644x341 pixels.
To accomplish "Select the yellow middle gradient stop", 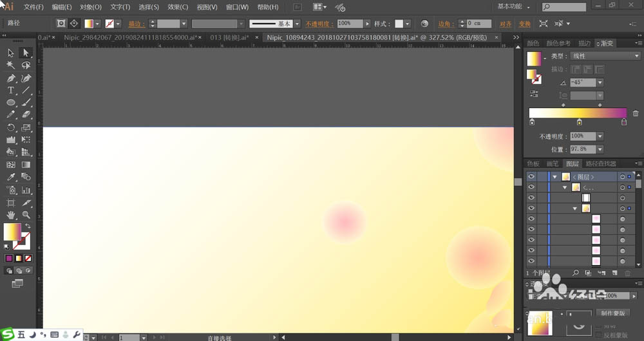I will click(x=579, y=122).
